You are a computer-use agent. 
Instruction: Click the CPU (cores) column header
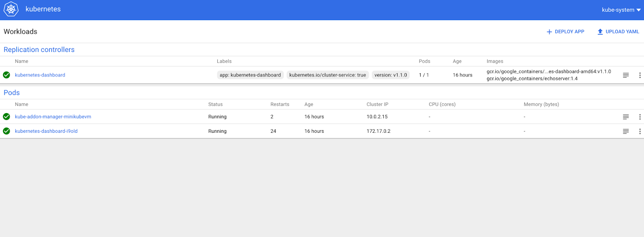pos(442,104)
